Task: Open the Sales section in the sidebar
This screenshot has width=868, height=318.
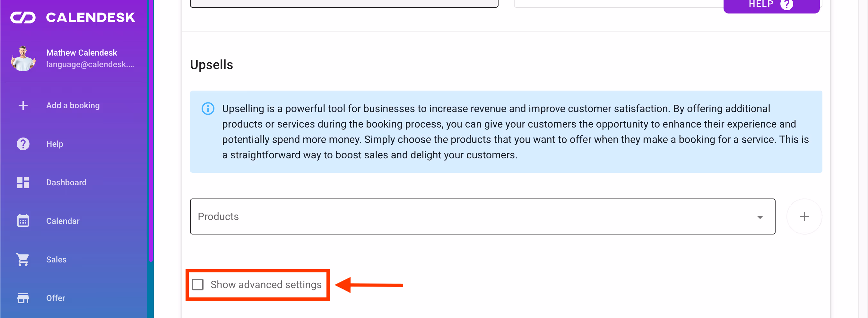Action: pyautogui.click(x=56, y=259)
